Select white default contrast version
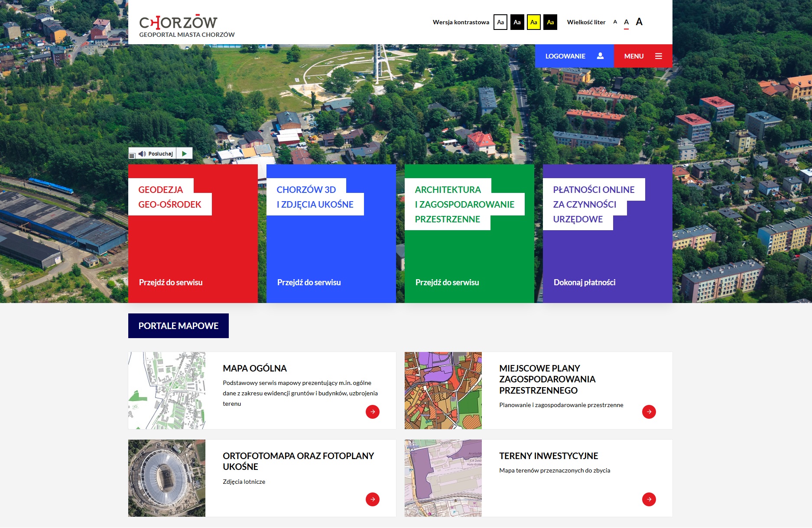The width and height of the screenshot is (812, 528). 500,22
